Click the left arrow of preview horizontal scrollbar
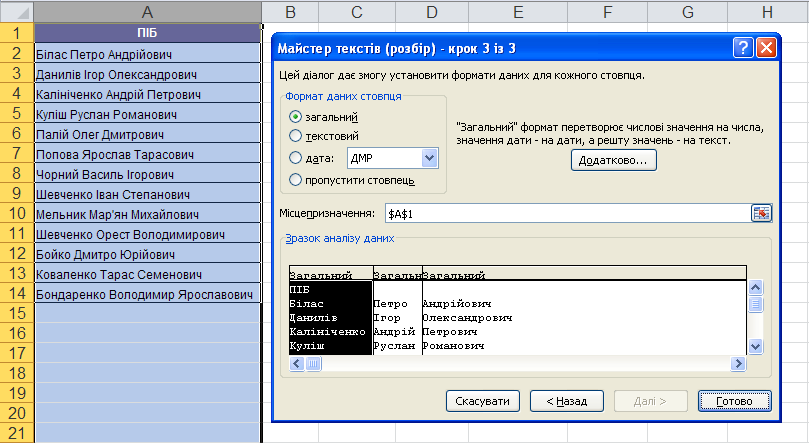The width and height of the screenshot is (809, 443). click(297, 364)
